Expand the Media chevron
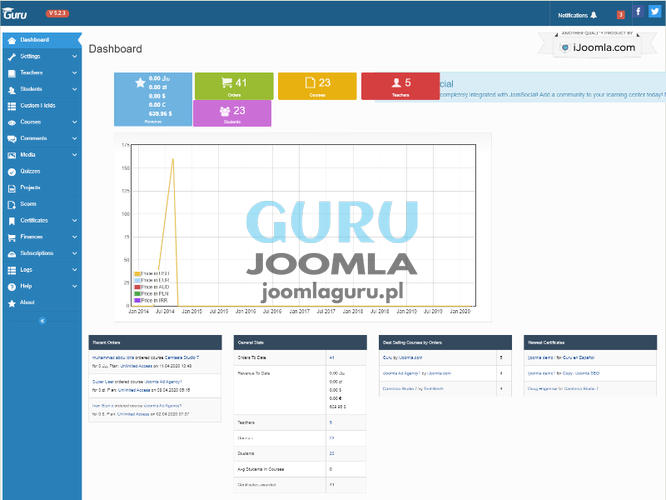Image resolution: width=666 pixels, height=500 pixels. (x=75, y=155)
